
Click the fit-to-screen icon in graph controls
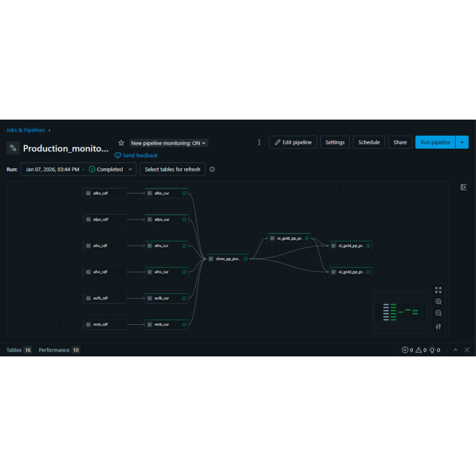coord(439,290)
